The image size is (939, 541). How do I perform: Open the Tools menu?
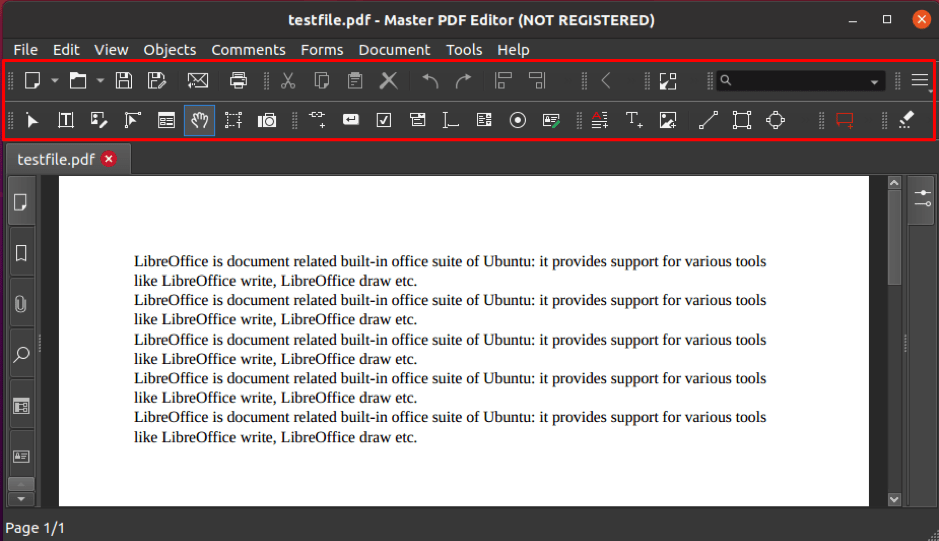464,50
